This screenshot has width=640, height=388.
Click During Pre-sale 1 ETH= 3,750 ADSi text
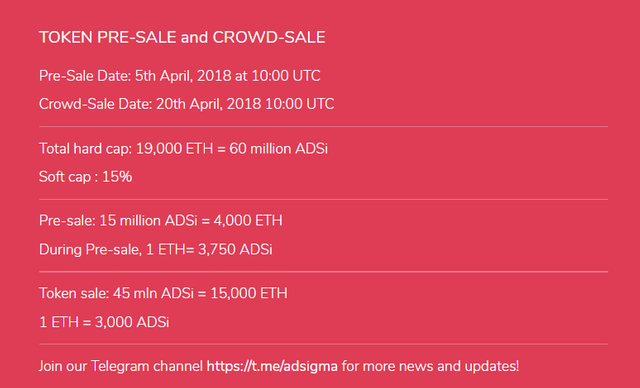tap(156, 249)
